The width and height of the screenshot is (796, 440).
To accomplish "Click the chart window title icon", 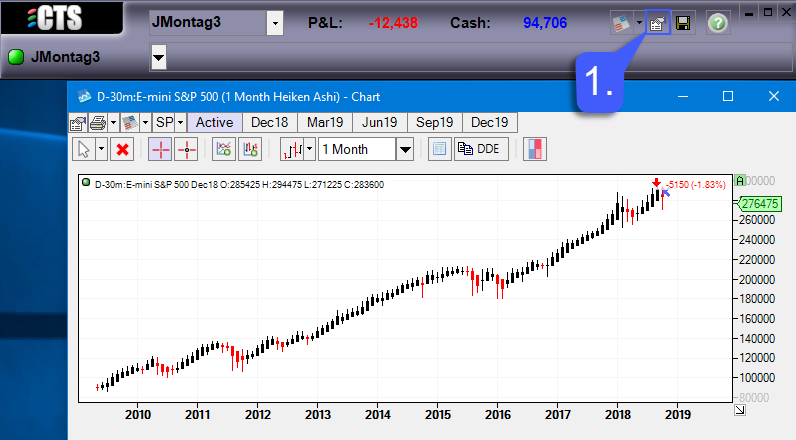I will pyautogui.click(x=84, y=96).
